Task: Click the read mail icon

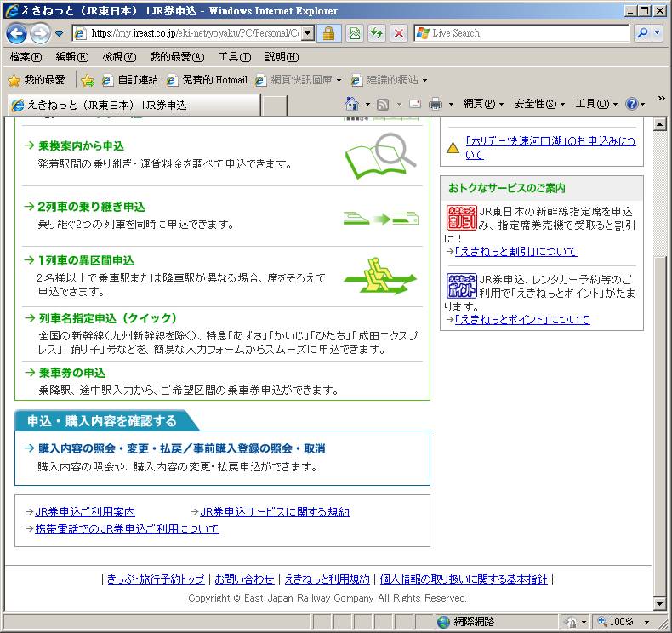Action: point(415,104)
